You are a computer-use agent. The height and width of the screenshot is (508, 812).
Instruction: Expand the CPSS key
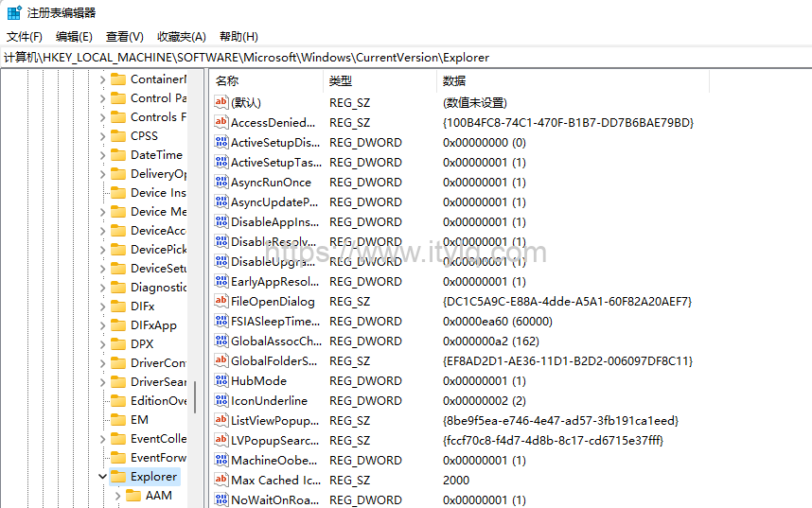[102, 135]
